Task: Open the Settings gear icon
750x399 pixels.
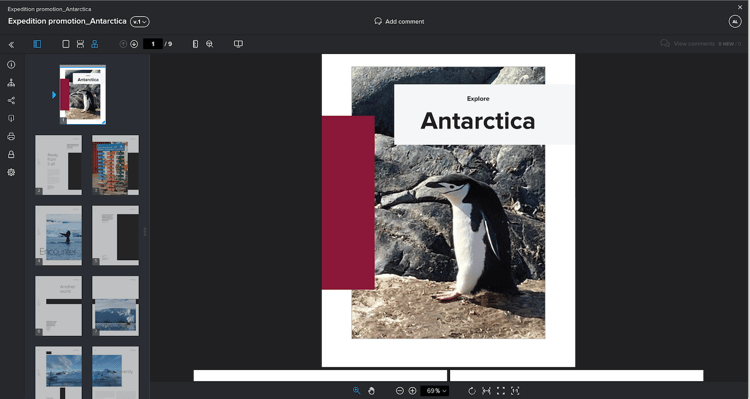Action: click(x=11, y=172)
